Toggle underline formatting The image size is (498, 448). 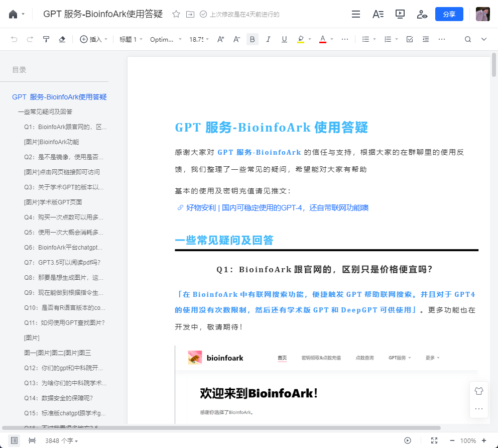click(284, 39)
